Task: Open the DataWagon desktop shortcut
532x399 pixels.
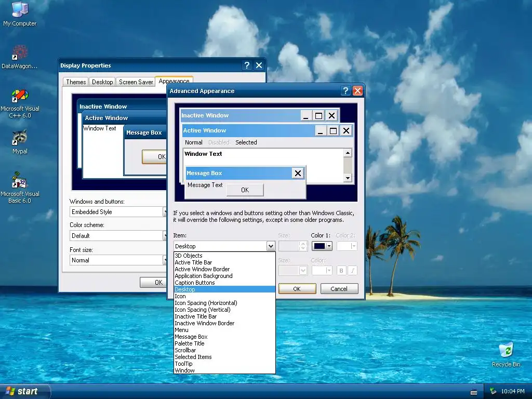Action: tap(20, 57)
